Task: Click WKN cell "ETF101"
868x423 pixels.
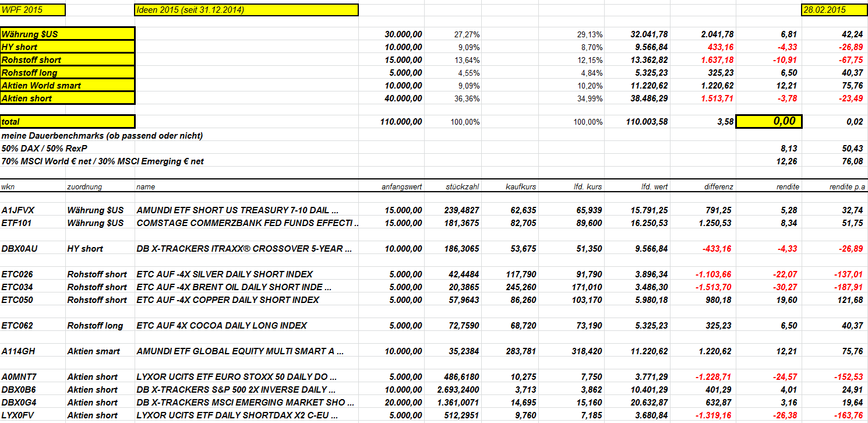Action: (x=16, y=223)
